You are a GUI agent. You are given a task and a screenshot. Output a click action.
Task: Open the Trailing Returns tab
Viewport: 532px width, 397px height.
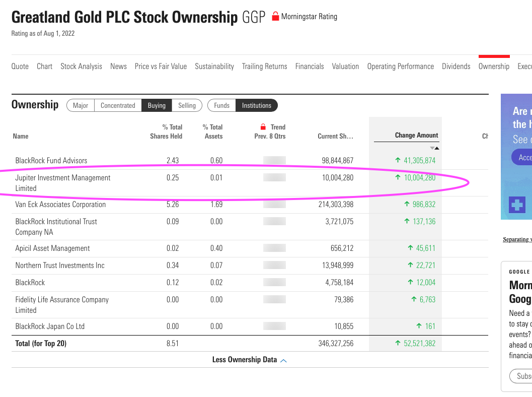[x=265, y=66]
